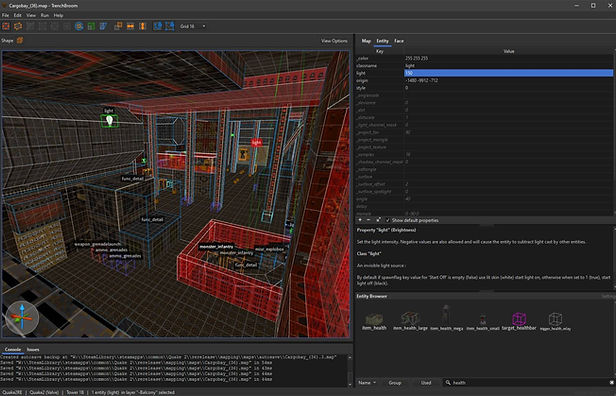616x396 pixels.
Task: Activate the Rotate tool
Action: click(79, 26)
